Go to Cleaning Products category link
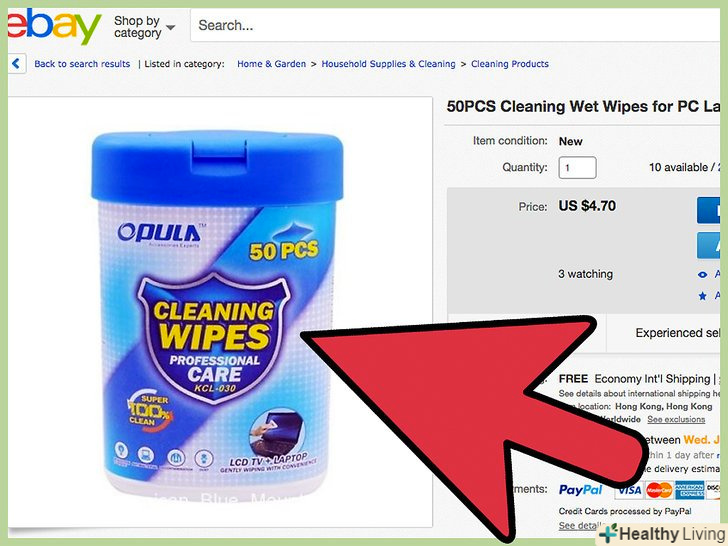This screenshot has height=546, width=728. pyautogui.click(x=510, y=64)
